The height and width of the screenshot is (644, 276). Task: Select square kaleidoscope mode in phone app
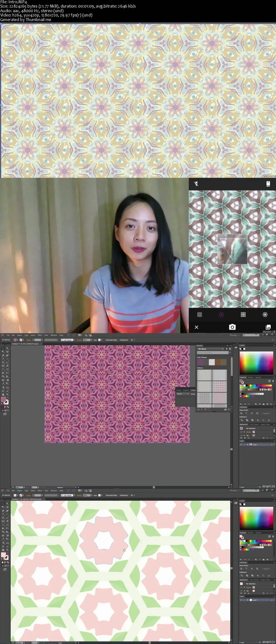(243, 314)
